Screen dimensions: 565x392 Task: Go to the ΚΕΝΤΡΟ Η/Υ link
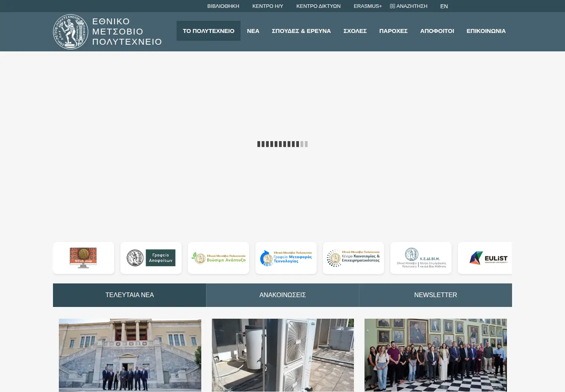(268, 6)
